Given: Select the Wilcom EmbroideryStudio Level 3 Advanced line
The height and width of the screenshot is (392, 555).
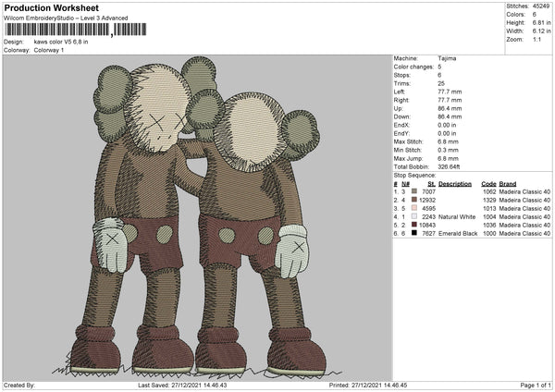Looking at the screenshot, I should (66, 18).
